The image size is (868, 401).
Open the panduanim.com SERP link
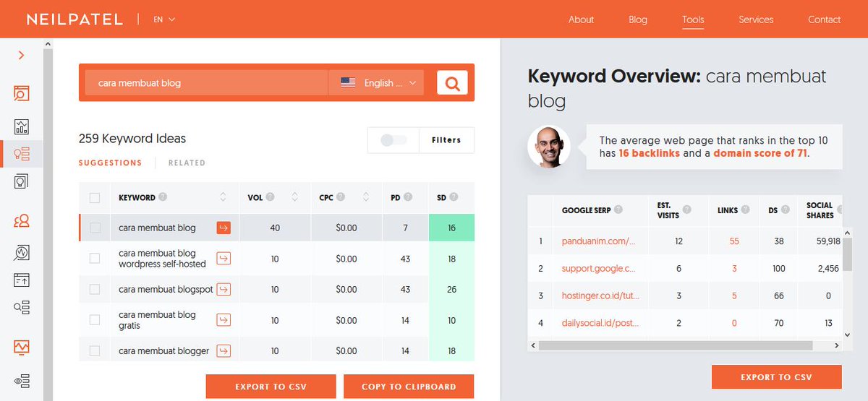coord(599,241)
